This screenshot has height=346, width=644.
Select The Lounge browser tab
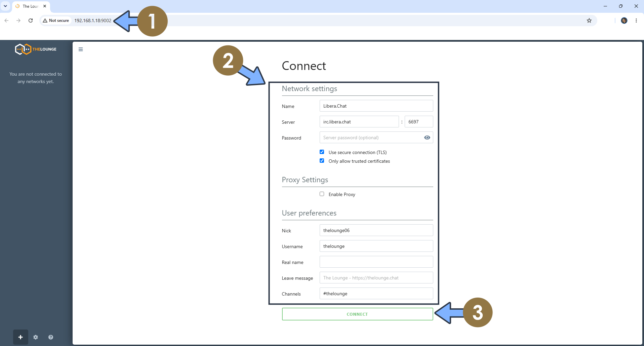coord(31,6)
